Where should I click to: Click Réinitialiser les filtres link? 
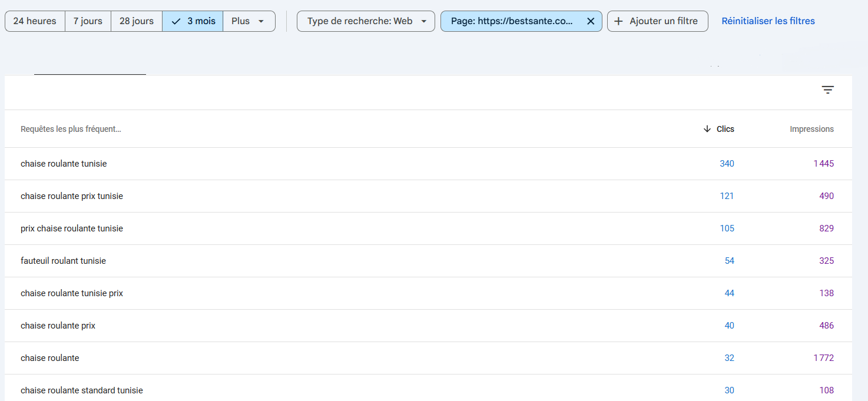768,21
